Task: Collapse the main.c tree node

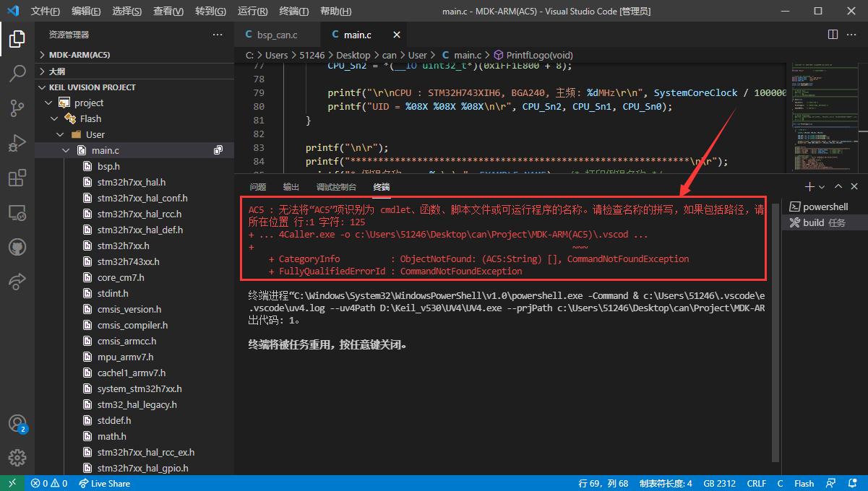Action: [66, 150]
